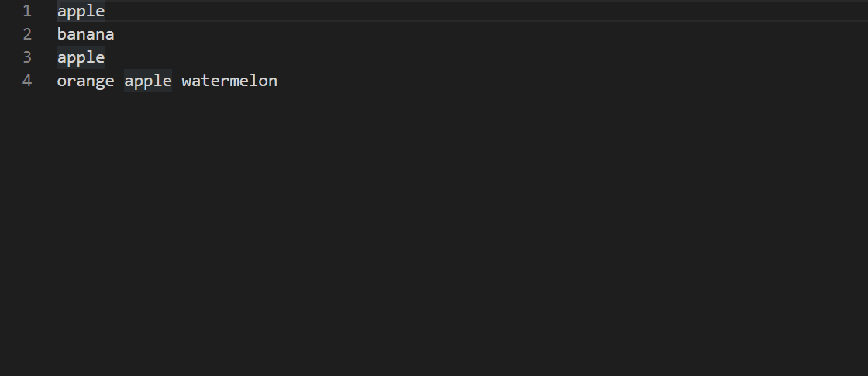Click the word apple on line 1
Screen dimensions: 868x376
tap(81, 11)
